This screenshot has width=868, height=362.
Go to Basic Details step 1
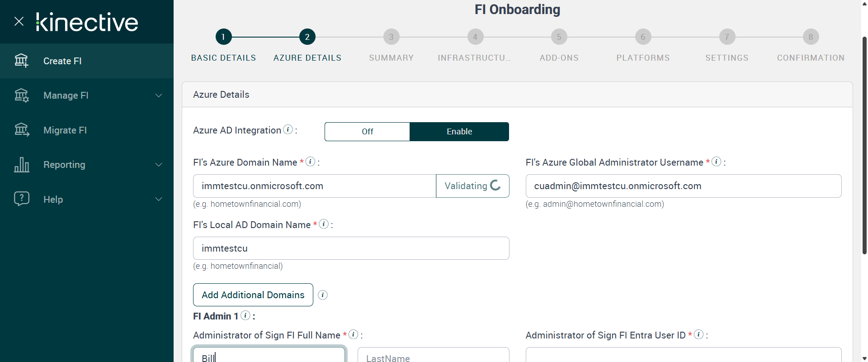pyautogui.click(x=223, y=37)
